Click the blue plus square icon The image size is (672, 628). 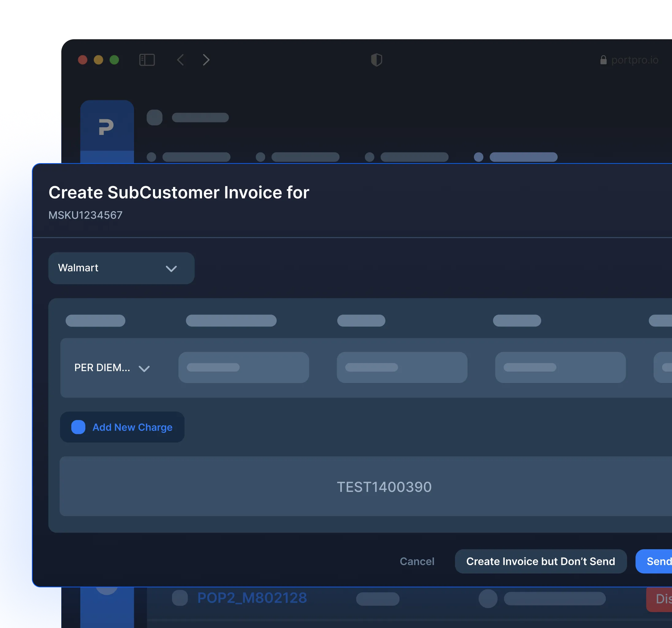(x=78, y=427)
